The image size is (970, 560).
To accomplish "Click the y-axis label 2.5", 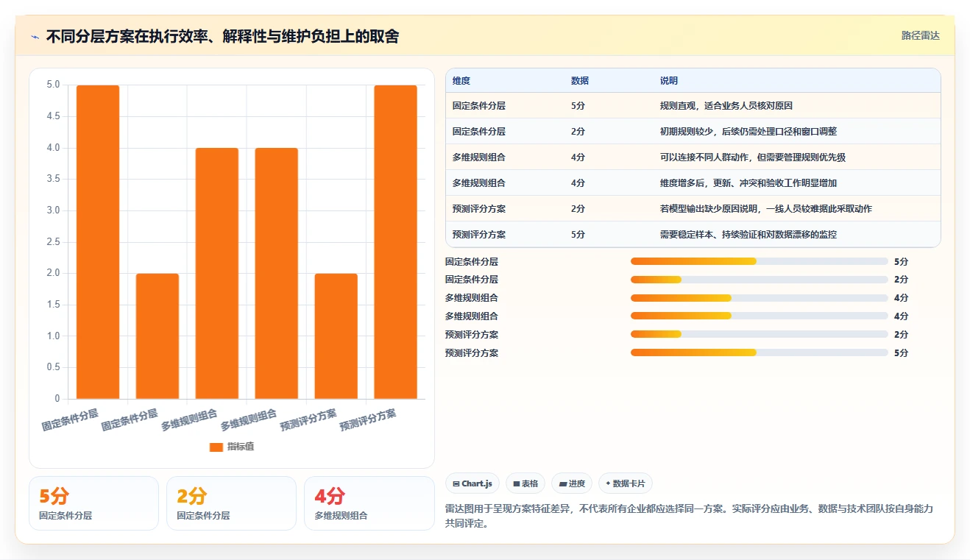I will click(53, 242).
